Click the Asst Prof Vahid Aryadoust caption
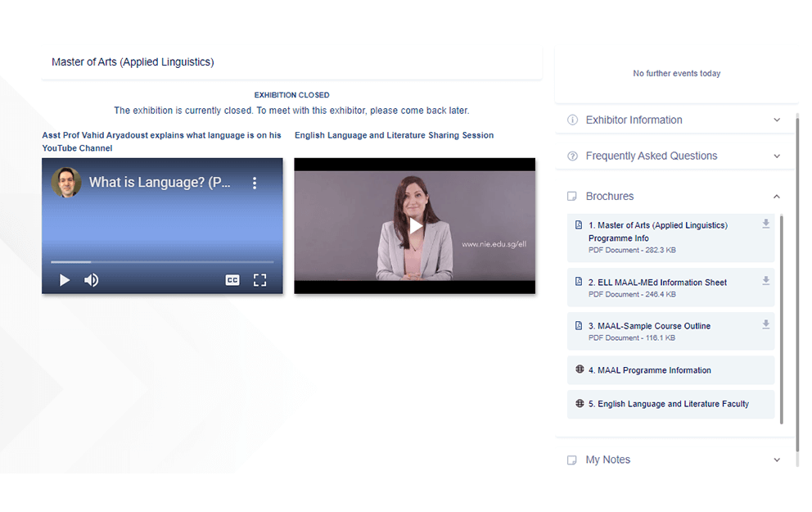This screenshot has width=812, height=512. click(x=161, y=142)
